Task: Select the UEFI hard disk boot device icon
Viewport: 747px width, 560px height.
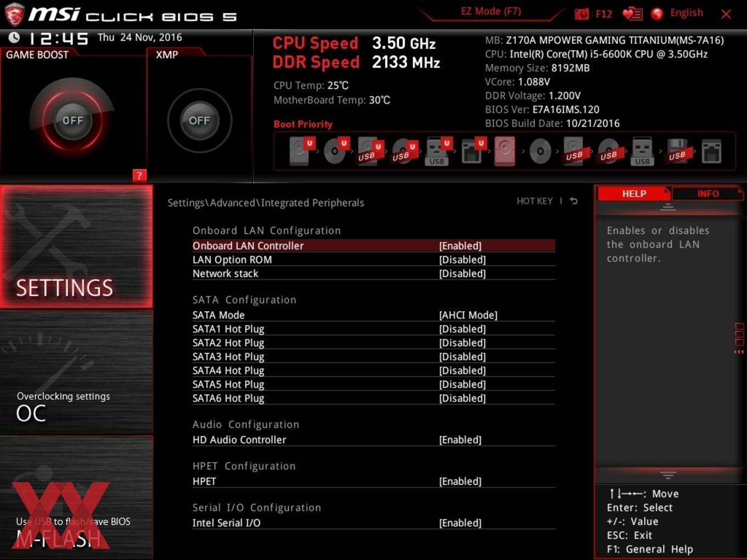Action: coord(302,151)
